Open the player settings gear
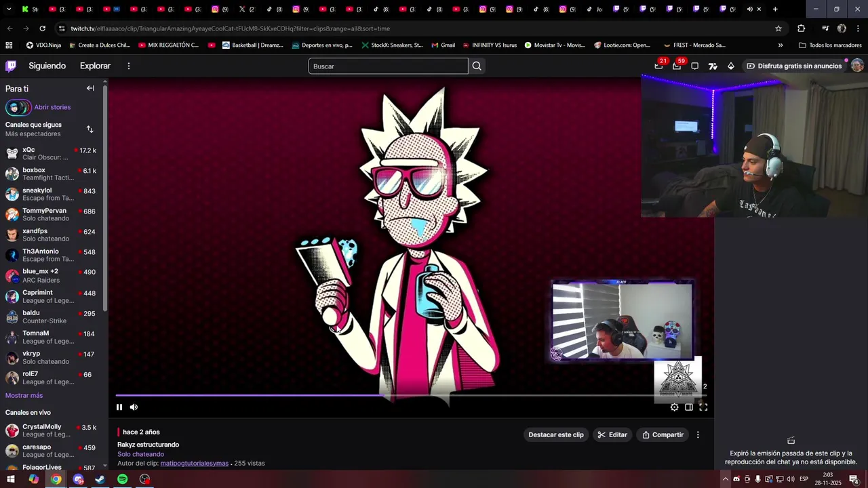The width and height of the screenshot is (868, 488). coord(674,407)
